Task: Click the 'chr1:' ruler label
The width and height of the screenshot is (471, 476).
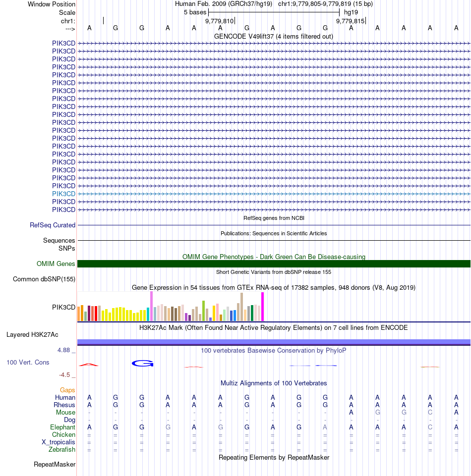Action: [68, 21]
